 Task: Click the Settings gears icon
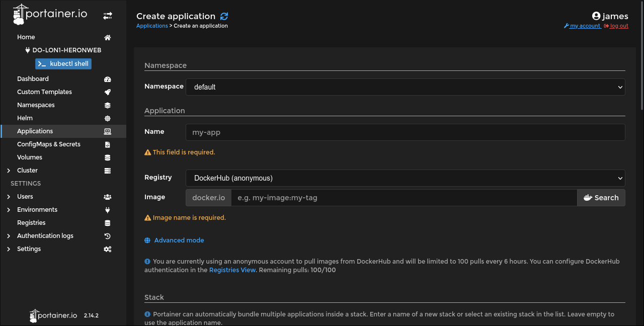[x=107, y=249]
